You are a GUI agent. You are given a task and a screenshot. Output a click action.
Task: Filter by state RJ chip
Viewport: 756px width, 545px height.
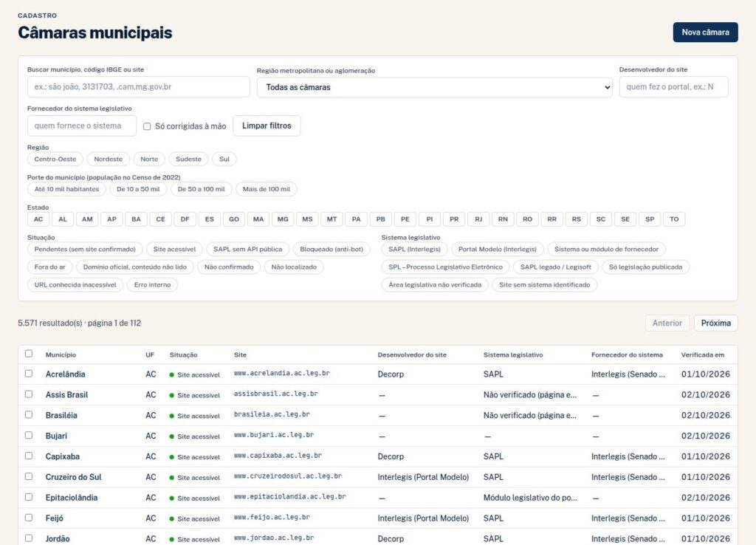(478, 219)
